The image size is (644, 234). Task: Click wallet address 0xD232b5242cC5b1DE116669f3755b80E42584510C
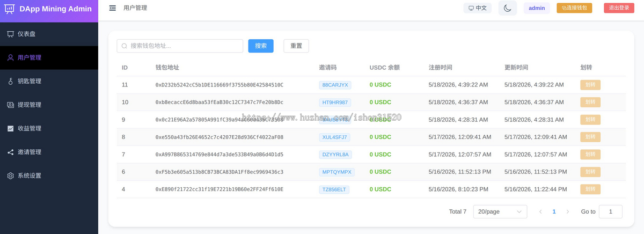tap(219, 85)
